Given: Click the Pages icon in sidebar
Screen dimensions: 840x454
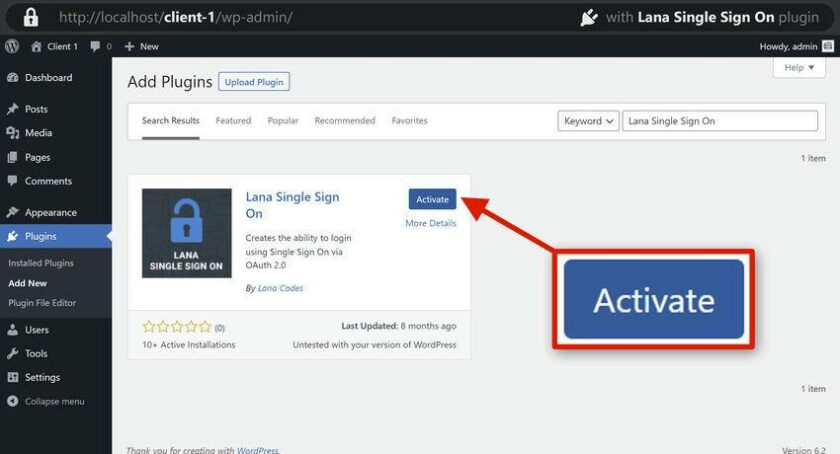Looking at the screenshot, I should 13,158.
